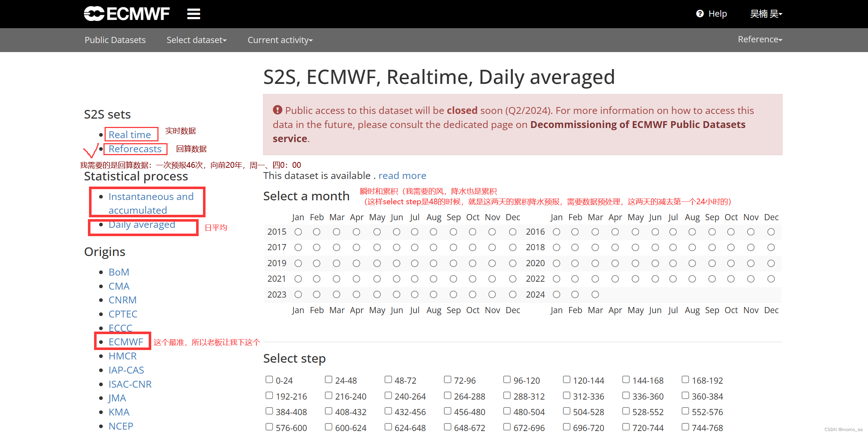The image size is (868, 435).
Task: Select August 2023 radio button
Action: pyautogui.click(x=433, y=294)
